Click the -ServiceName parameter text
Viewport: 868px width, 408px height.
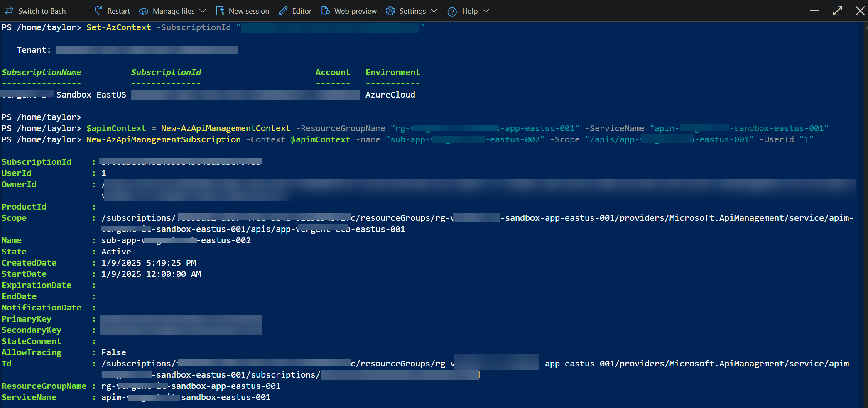[615, 128]
